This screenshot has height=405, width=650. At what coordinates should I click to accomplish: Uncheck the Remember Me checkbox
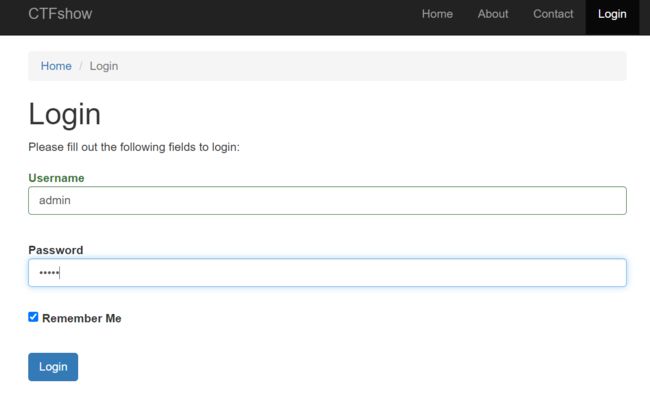33,317
